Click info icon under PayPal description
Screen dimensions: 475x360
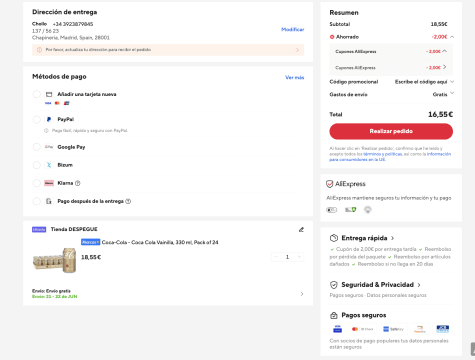(x=46, y=131)
